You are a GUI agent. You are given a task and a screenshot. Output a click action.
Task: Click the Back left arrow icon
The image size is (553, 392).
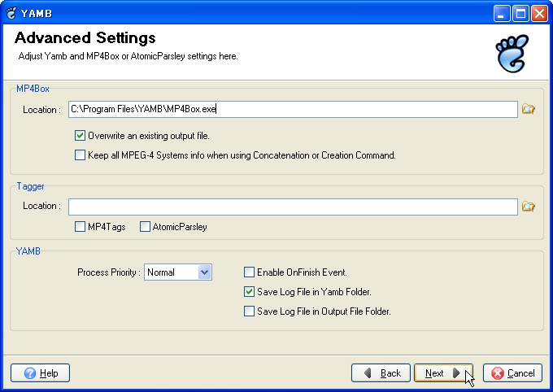(x=368, y=372)
